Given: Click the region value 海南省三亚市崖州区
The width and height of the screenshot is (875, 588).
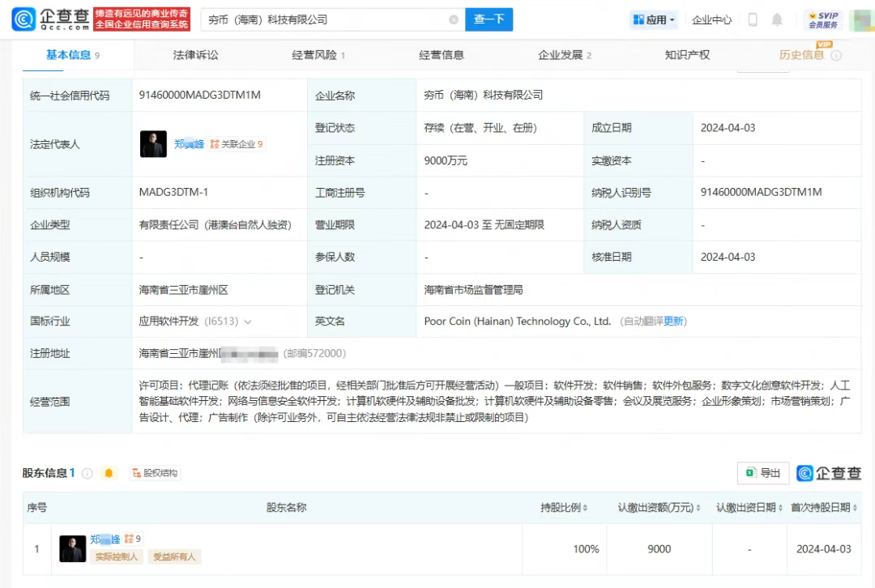Looking at the screenshot, I should coord(184,289).
